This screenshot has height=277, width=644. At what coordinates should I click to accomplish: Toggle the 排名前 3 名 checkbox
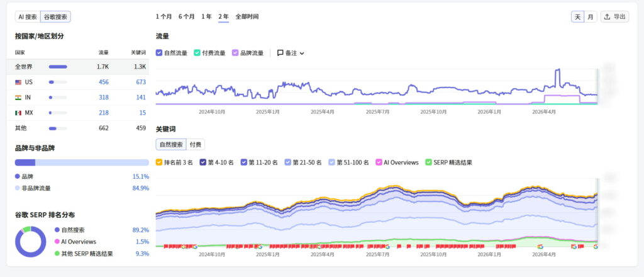159,162
